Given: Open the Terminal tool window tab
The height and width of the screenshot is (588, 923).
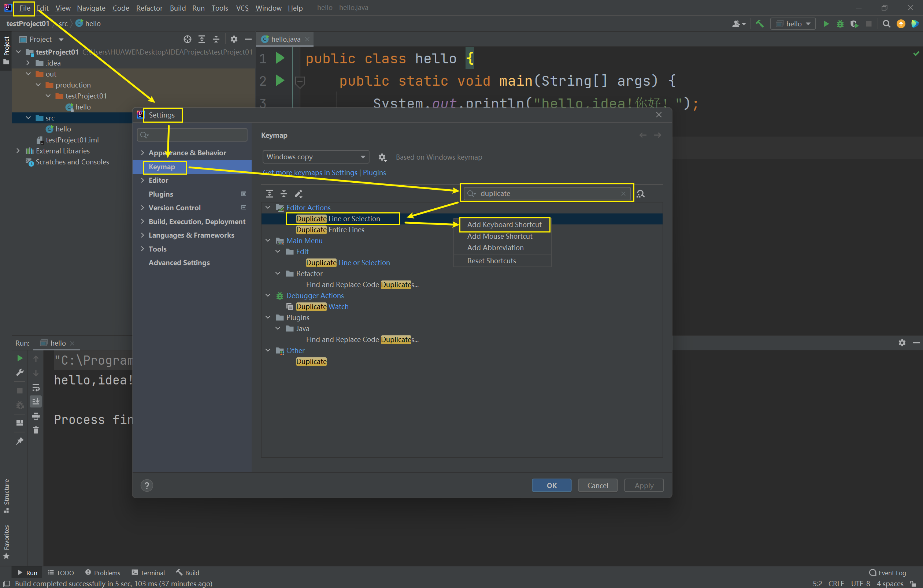Looking at the screenshot, I should point(148,573).
